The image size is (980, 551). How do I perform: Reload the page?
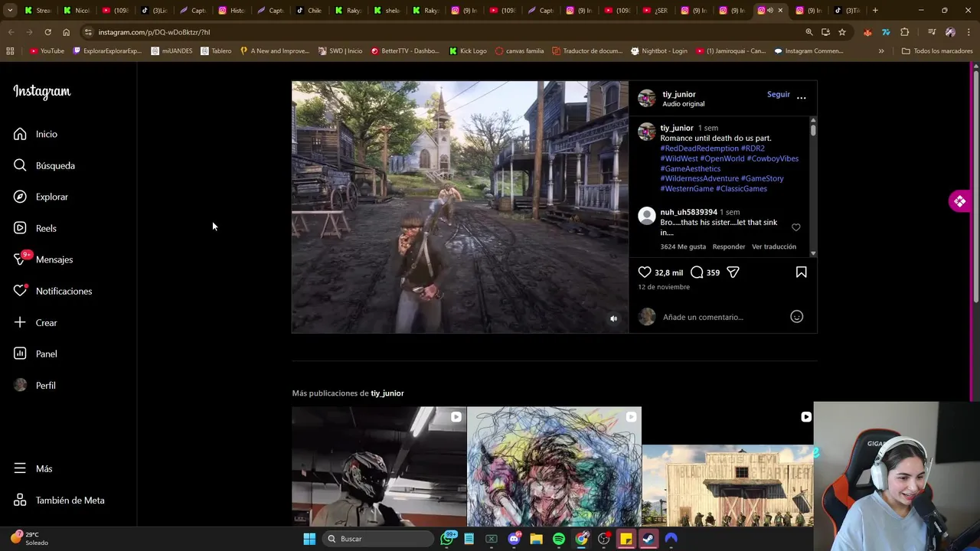[47, 32]
